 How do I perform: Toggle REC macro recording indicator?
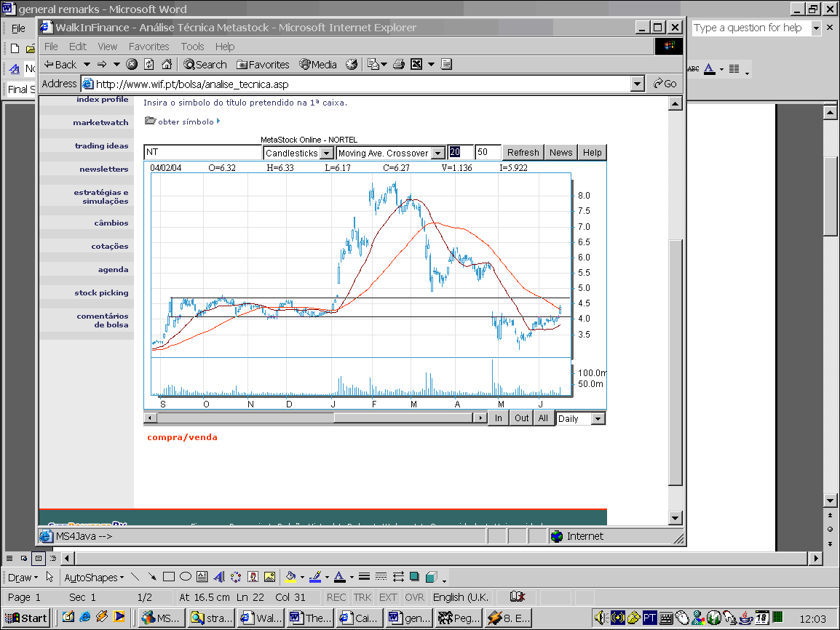[336, 597]
